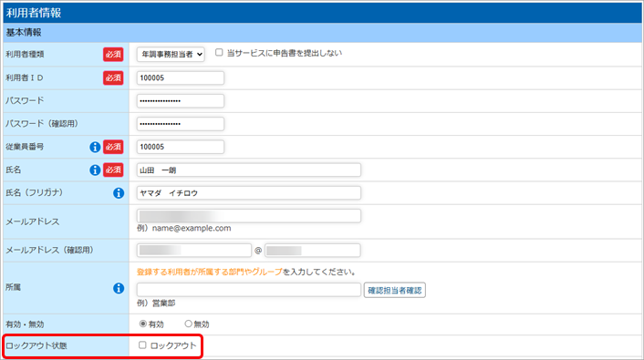Screen dimensions: 644x360
Task: Choose the 有効 radio button
Action: click(143, 324)
